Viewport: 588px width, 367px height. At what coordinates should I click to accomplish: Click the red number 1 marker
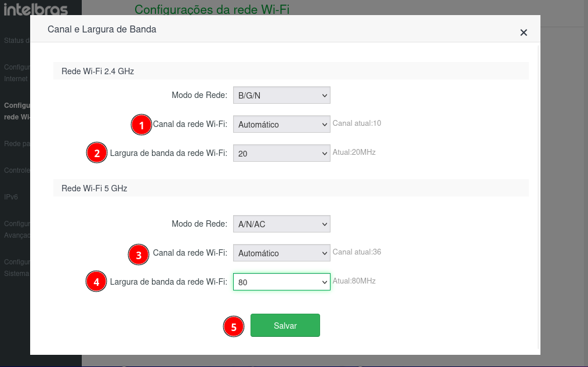coord(141,125)
